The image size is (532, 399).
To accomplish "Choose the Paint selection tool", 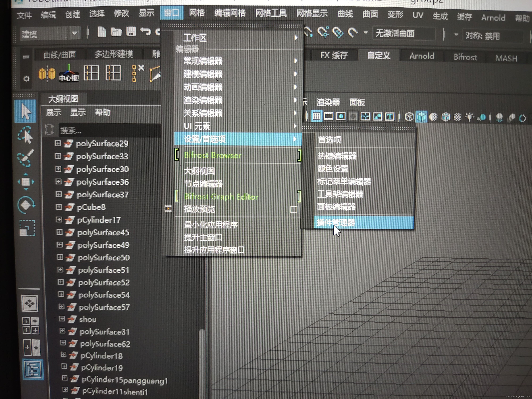I will (x=26, y=158).
